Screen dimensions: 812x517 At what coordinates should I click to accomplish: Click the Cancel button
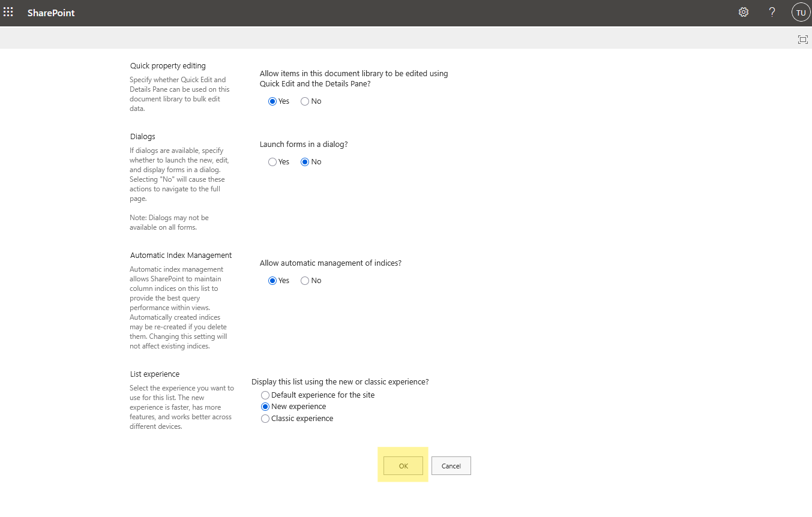[451, 465]
